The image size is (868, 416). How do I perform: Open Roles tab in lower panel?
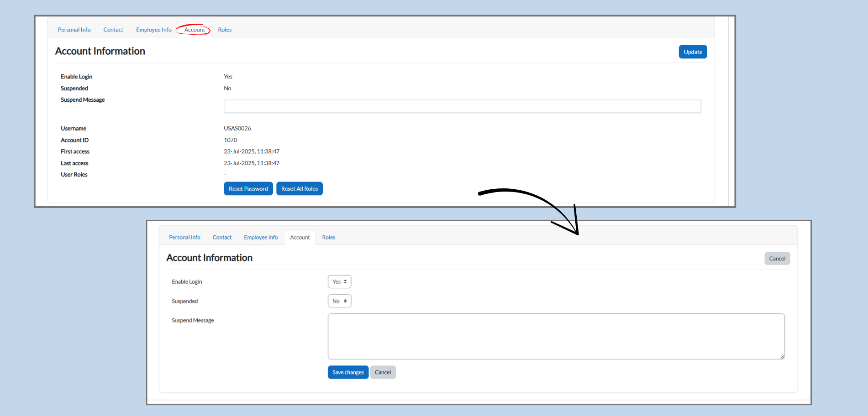[328, 237]
